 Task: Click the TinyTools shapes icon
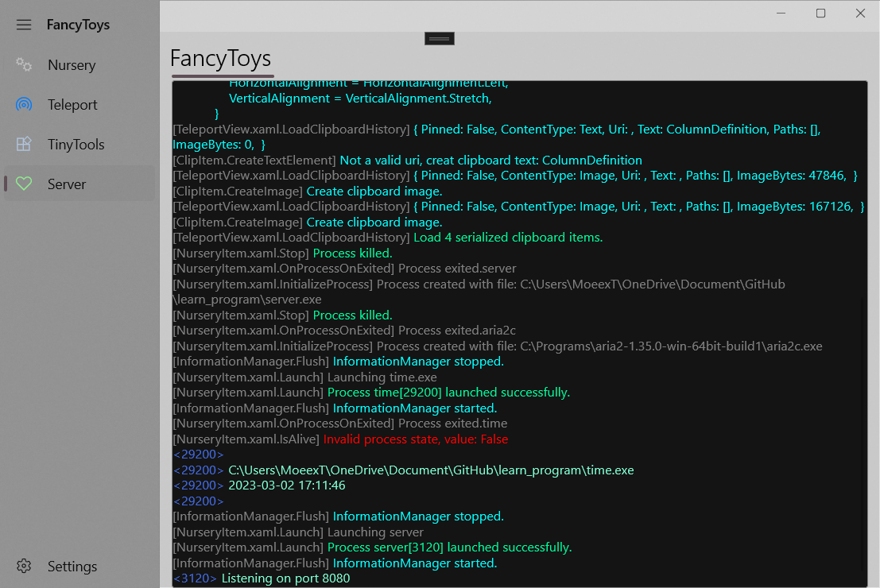(x=24, y=145)
